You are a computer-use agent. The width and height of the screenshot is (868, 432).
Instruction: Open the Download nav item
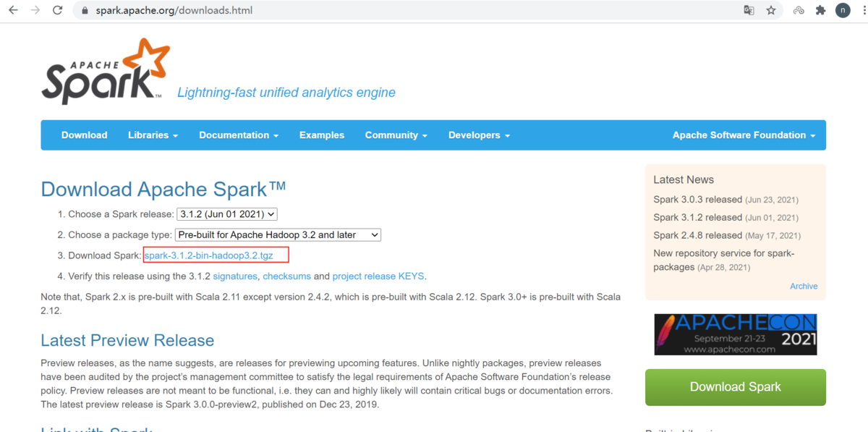[x=84, y=135]
